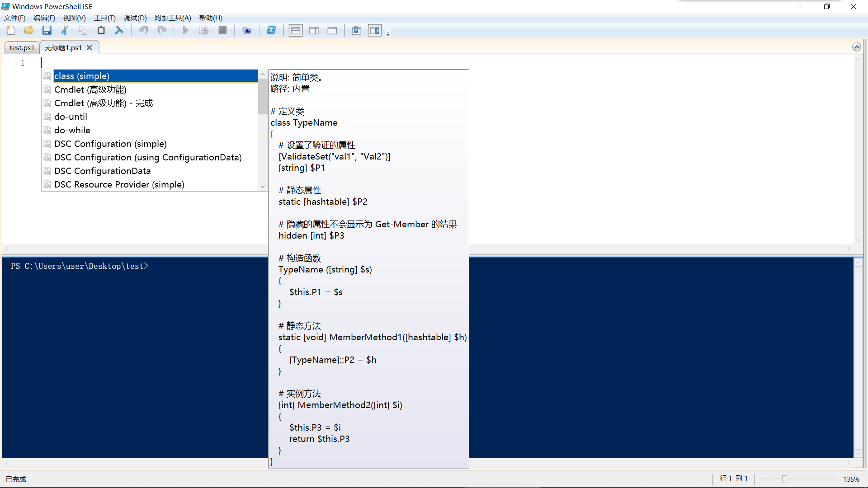Click the zoom slider thumb in status bar
This screenshot has width=868, height=488.
coord(784,479)
